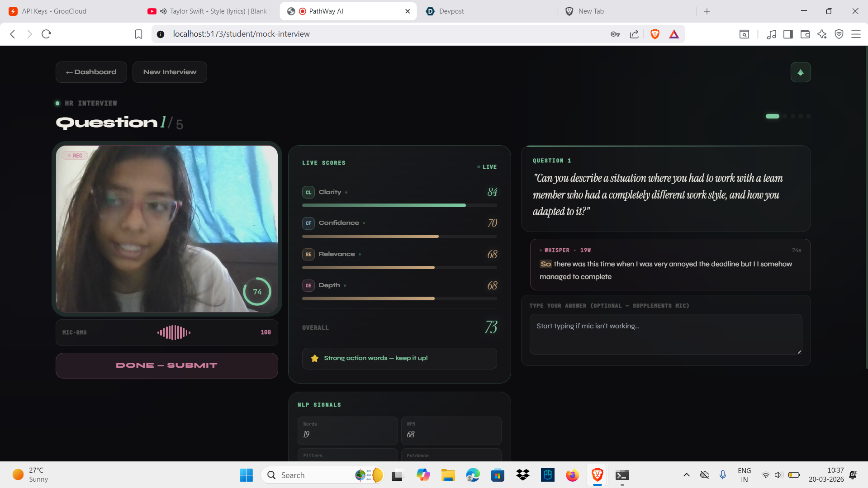Viewport: 868px width, 488px height.
Task: Click the Windows taskbar Search box
Action: (323, 475)
